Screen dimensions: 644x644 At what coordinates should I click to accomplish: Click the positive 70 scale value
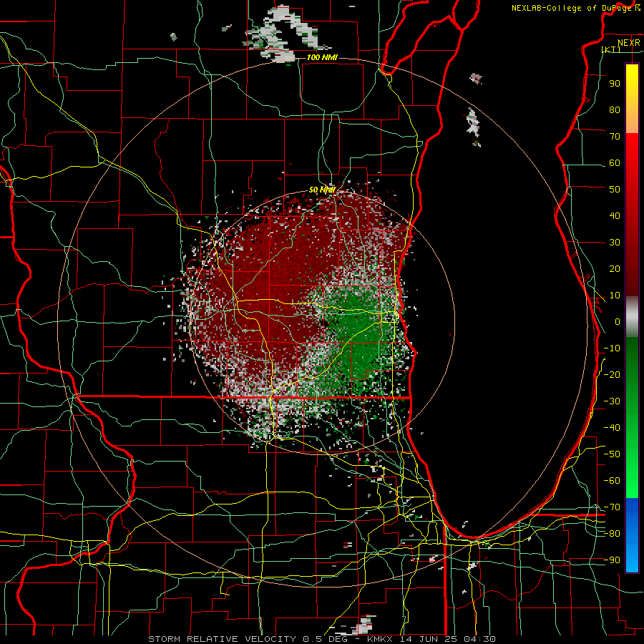[615, 137]
